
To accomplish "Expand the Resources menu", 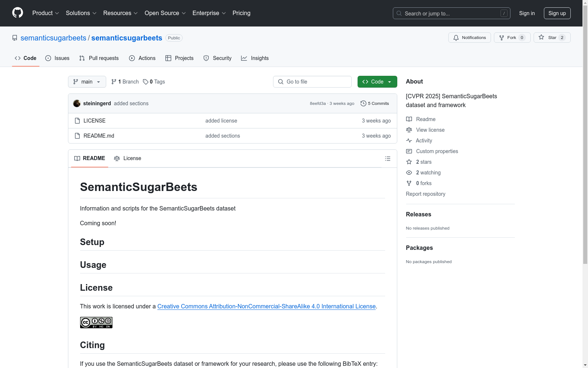I will pos(121,13).
